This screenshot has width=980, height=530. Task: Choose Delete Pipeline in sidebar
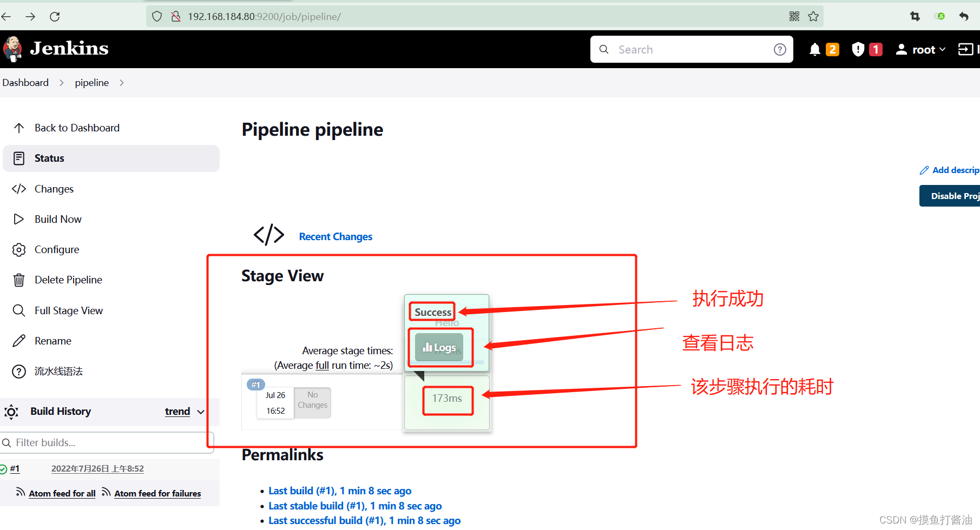68,280
